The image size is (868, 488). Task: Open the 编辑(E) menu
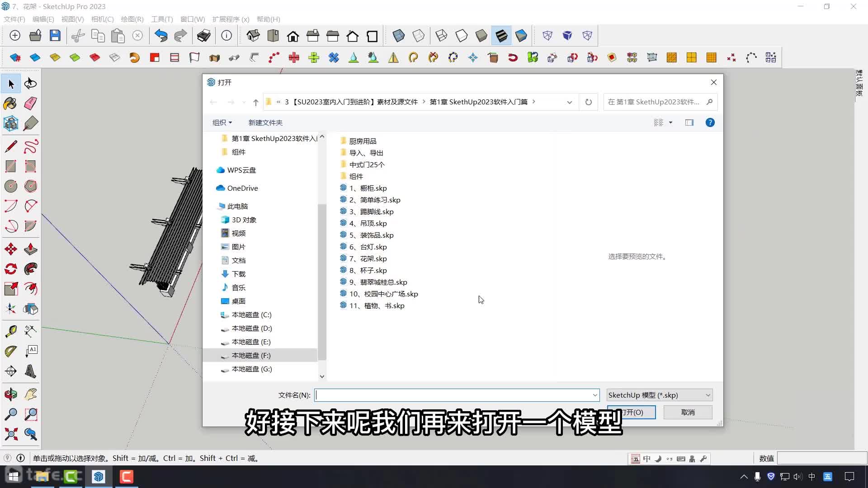(43, 19)
